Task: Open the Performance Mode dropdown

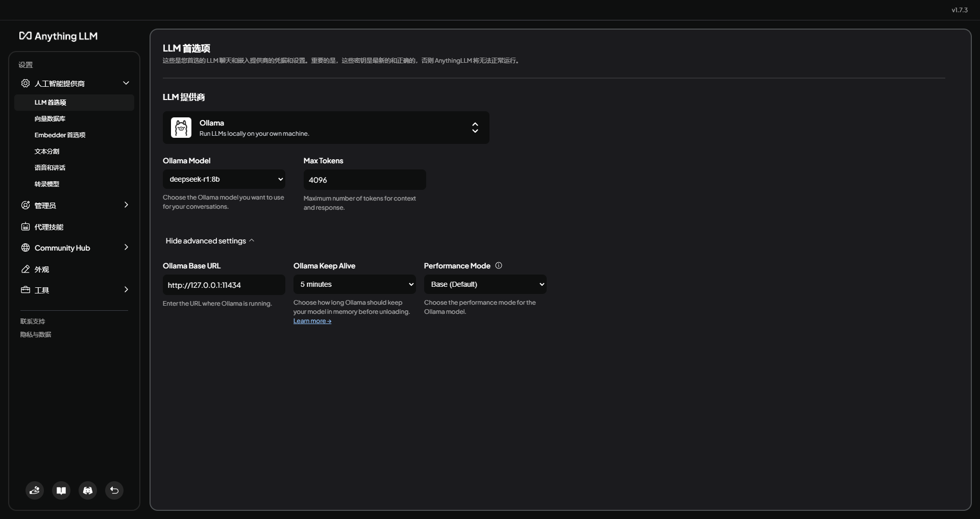Action: (485, 284)
